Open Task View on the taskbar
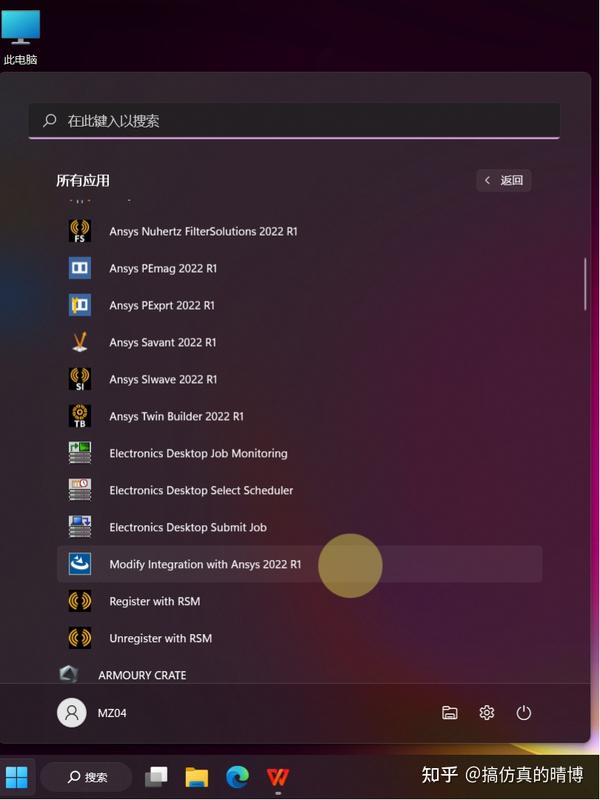This screenshot has height=800, width=600. [156, 777]
